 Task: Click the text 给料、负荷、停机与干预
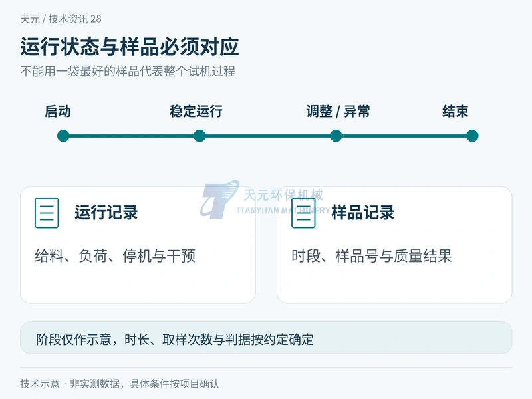115,256
